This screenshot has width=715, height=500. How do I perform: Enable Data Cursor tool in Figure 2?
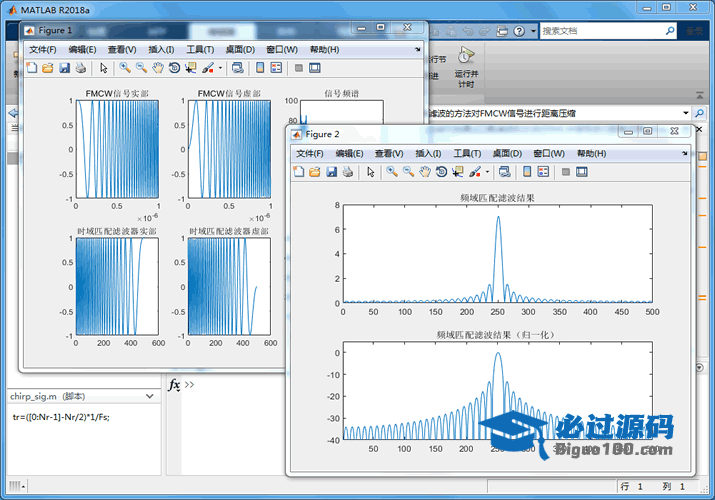tap(458, 172)
